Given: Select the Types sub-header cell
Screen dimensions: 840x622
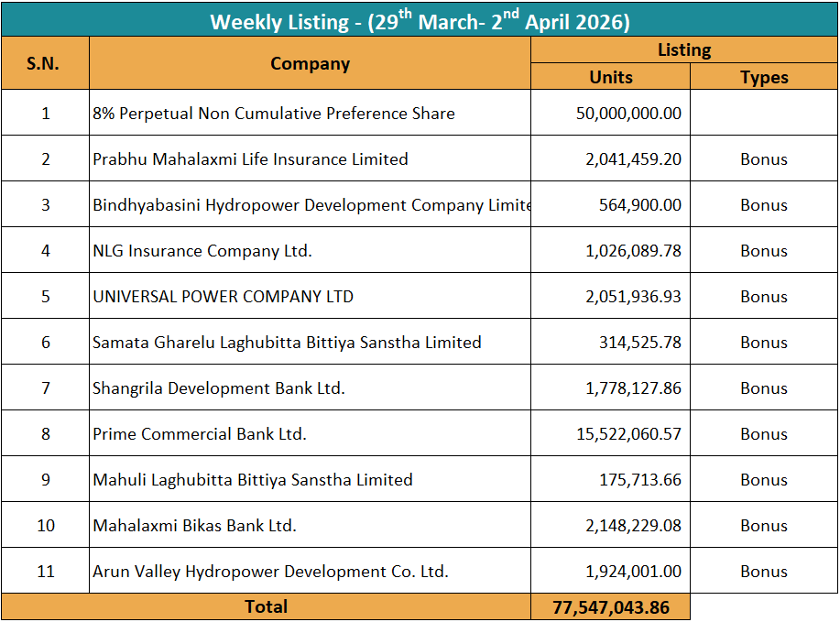Looking at the screenshot, I should click(x=763, y=77).
